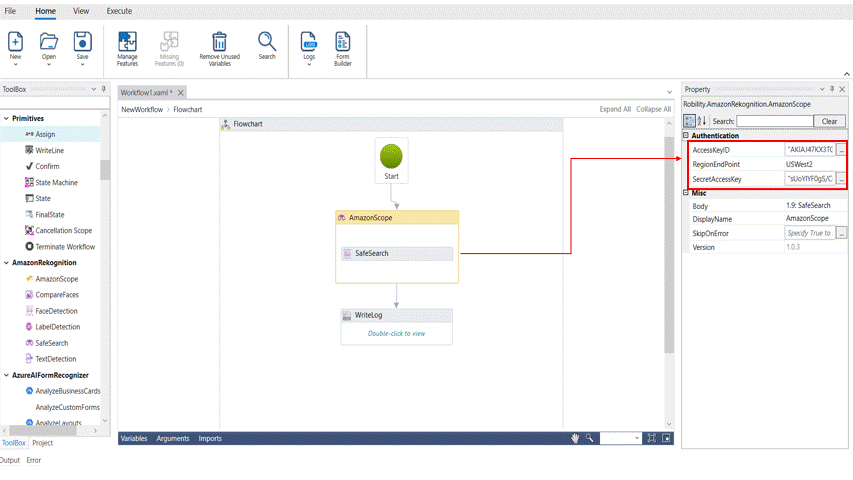853x480 pixels.
Task: Click the AccessKeyID value field
Action: tap(810, 149)
